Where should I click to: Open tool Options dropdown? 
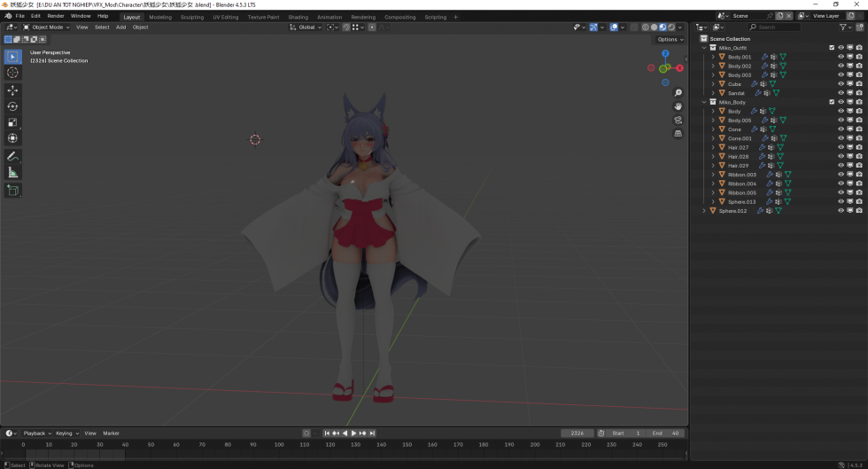[670, 39]
